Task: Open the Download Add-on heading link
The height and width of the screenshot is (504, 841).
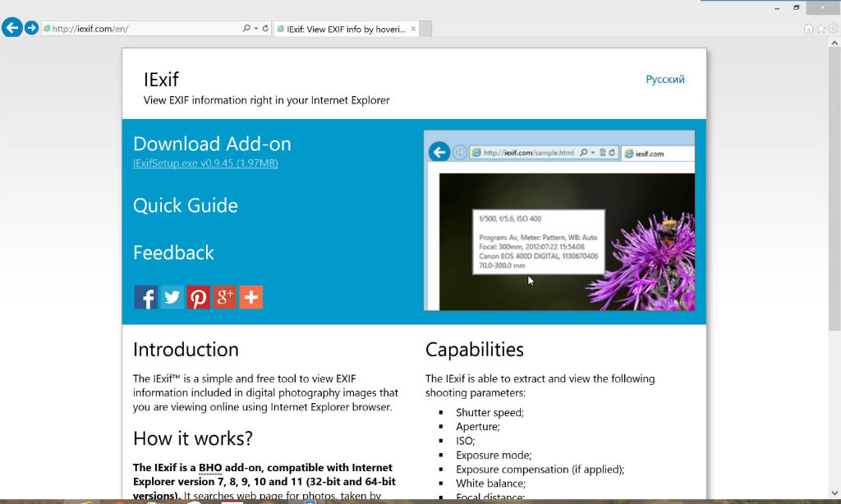Action: [x=212, y=144]
